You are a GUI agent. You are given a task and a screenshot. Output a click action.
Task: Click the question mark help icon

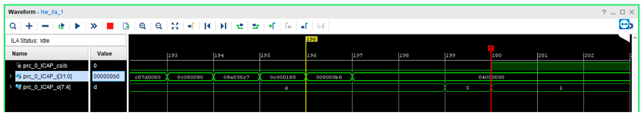click(x=604, y=12)
